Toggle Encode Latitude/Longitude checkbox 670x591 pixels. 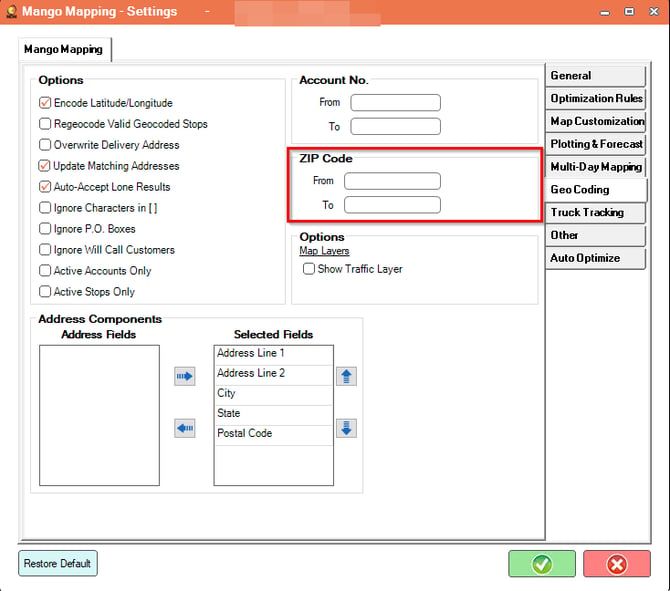coord(44,103)
